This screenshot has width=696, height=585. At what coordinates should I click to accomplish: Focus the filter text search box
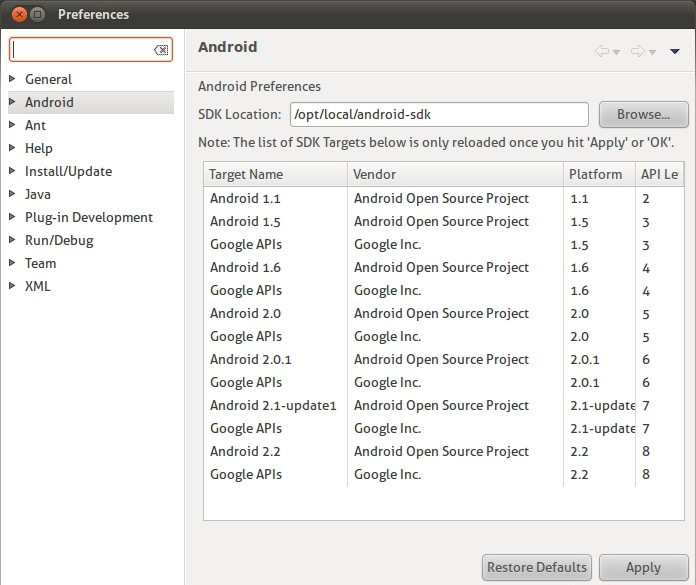82,50
